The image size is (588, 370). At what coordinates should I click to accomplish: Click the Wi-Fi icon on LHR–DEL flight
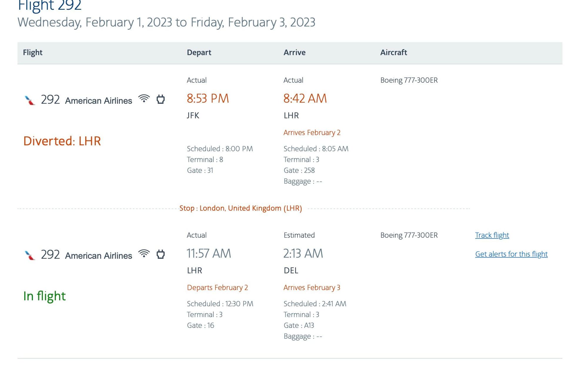click(144, 253)
